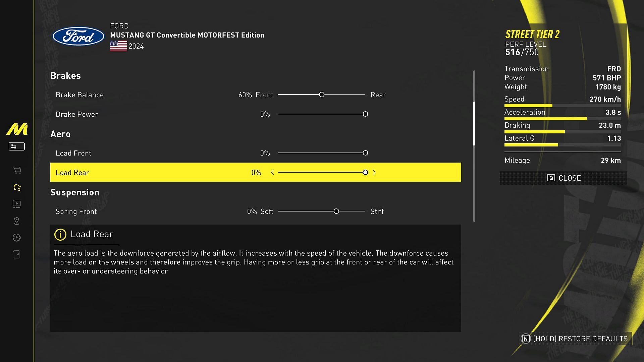Expand the left arrow on Load Rear
The height and width of the screenshot is (362, 644).
pyautogui.click(x=272, y=172)
